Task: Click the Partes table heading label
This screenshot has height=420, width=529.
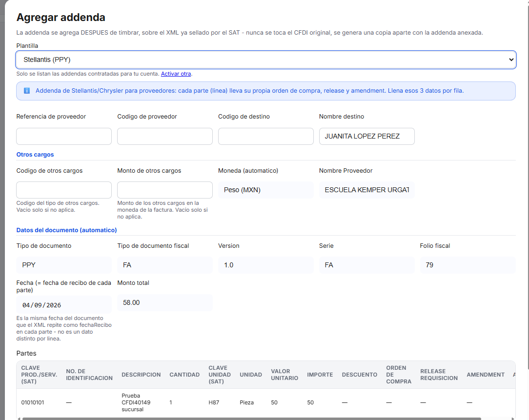Action: point(26,353)
